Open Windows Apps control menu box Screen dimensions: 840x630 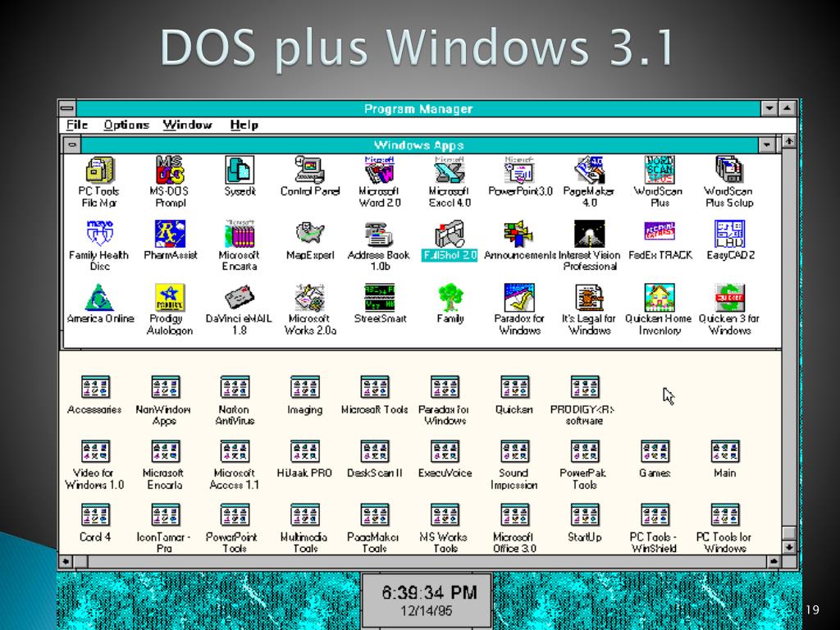click(x=72, y=144)
